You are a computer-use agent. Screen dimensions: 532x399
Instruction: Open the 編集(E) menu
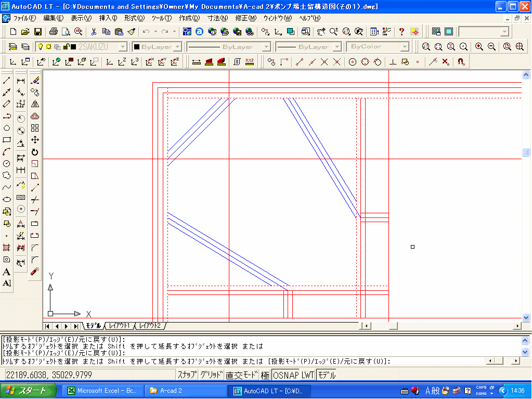(x=53, y=18)
